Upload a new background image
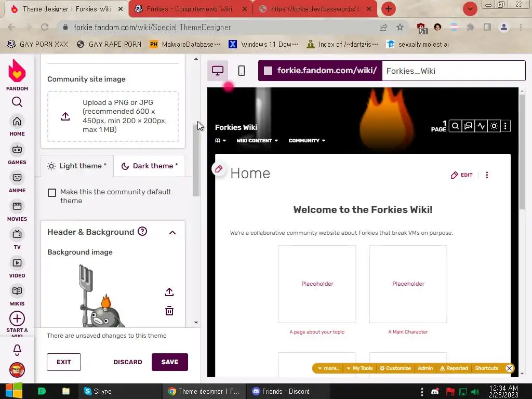The width and height of the screenshot is (532, 399). pyautogui.click(x=169, y=292)
